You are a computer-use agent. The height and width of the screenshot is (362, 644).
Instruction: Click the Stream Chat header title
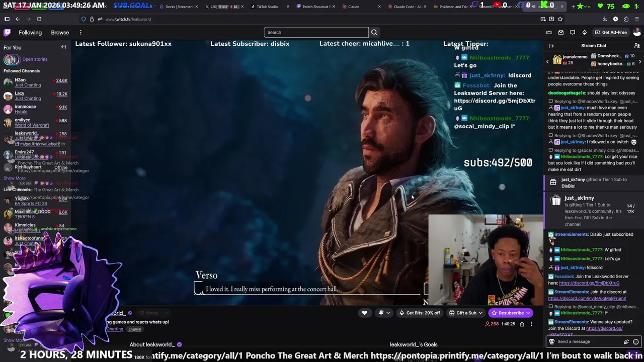click(594, 46)
